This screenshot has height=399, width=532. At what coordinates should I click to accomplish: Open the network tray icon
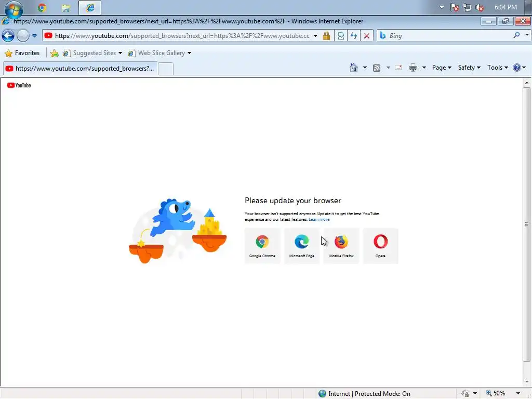point(467,7)
